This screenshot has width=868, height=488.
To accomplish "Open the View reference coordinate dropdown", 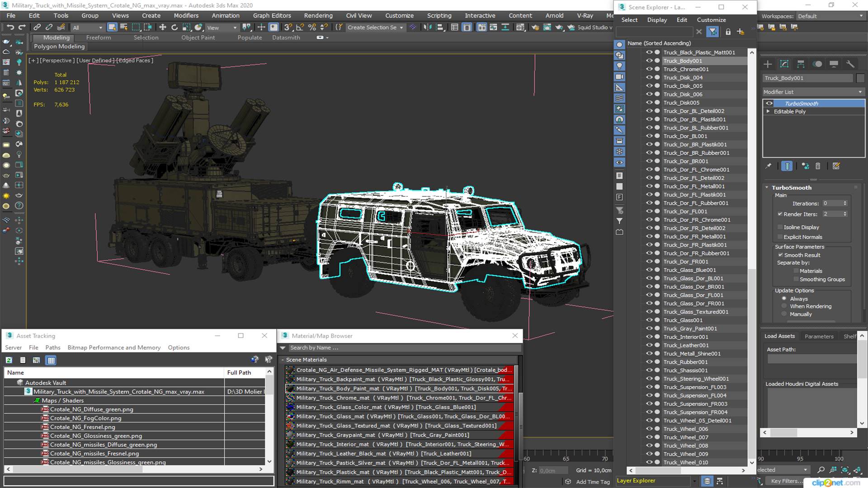I will pyautogui.click(x=222, y=28).
